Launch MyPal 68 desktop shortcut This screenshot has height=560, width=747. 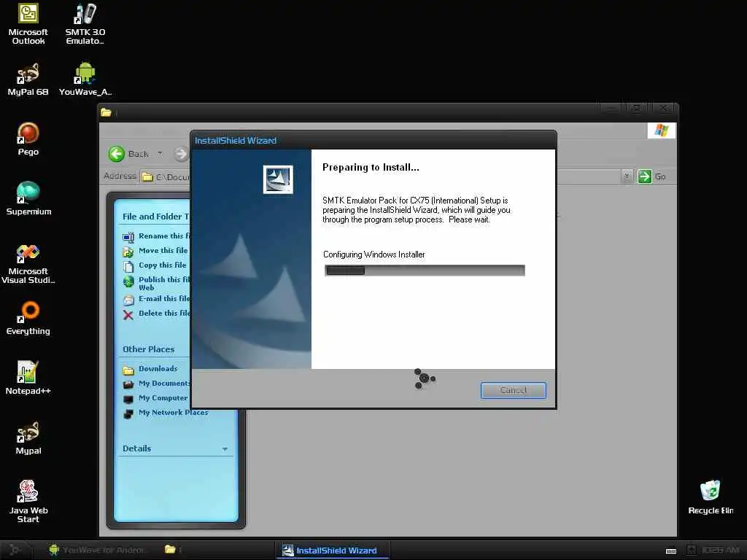(28, 79)
